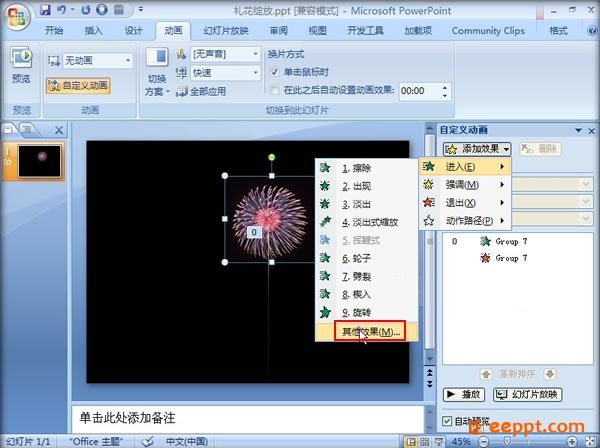This screenshot has height=448, width=600.
Task: Click the zoom slider handle
Action: pos(507,442)
